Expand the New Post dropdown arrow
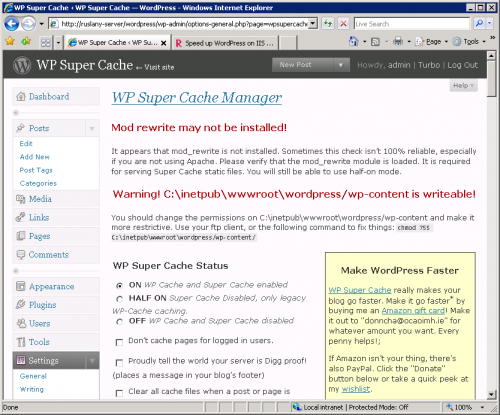500x415 pixels. [x=341, y=65]
